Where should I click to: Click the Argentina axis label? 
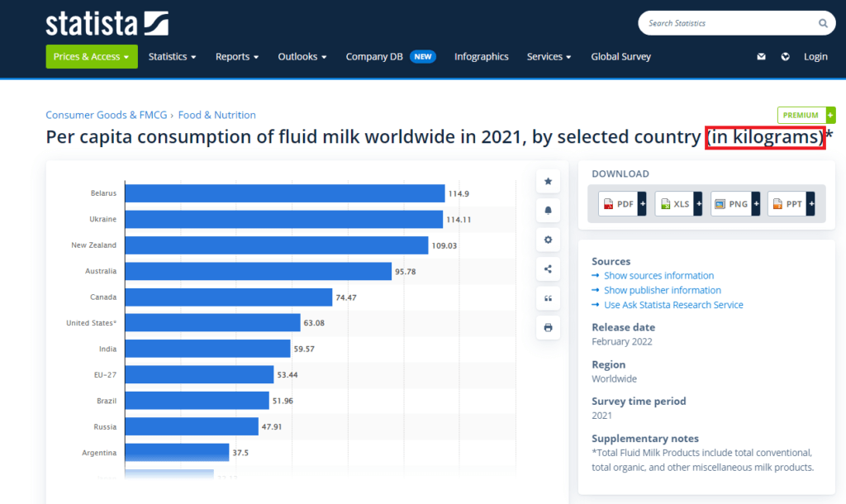pos(99,453)
